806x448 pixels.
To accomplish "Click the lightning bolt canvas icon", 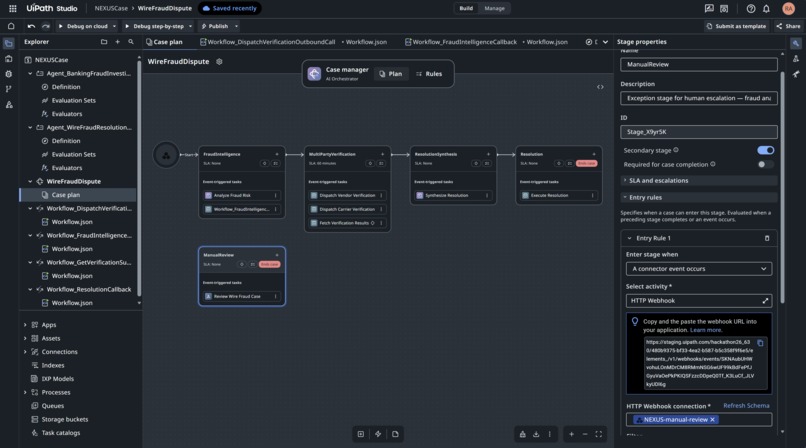I will pos(378,434).
